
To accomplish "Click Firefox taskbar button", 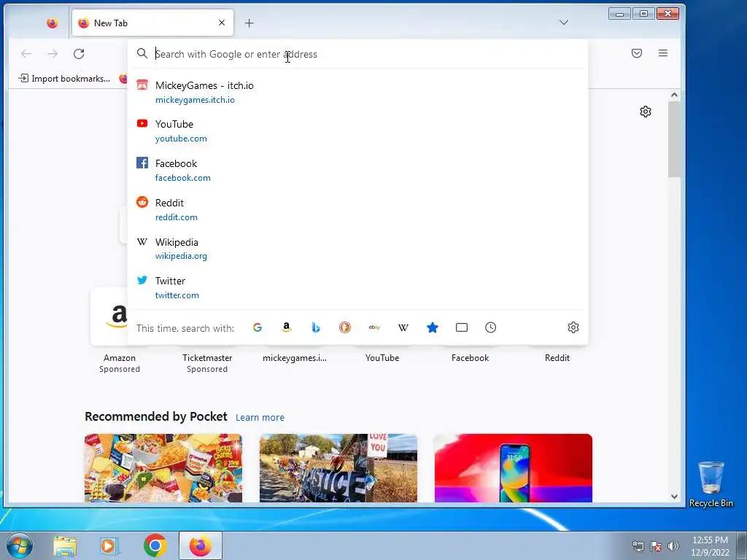I will [x=201, y=545].
